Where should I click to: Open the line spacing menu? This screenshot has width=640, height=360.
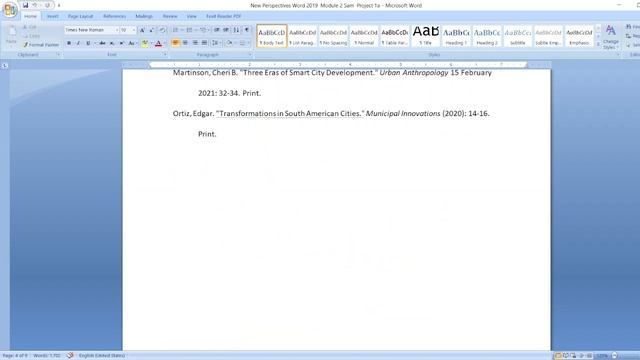click(216, 43)
